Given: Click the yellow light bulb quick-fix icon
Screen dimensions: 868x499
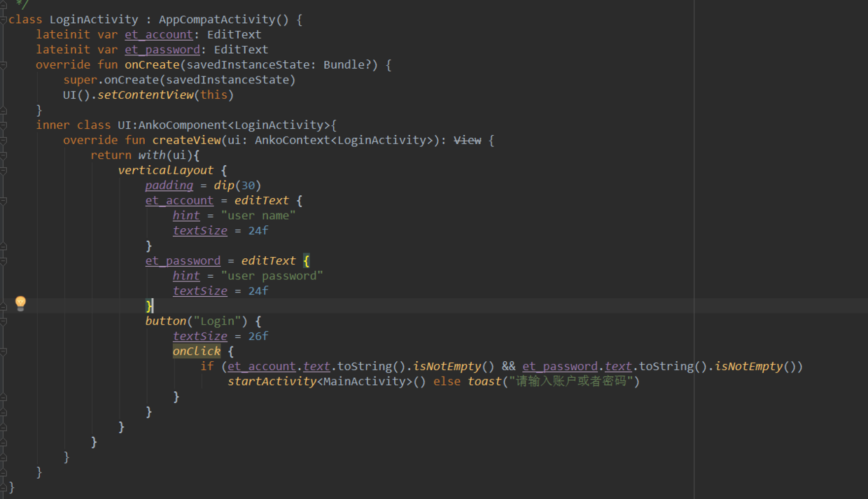Looking at the screenshot, I should 20,303.
